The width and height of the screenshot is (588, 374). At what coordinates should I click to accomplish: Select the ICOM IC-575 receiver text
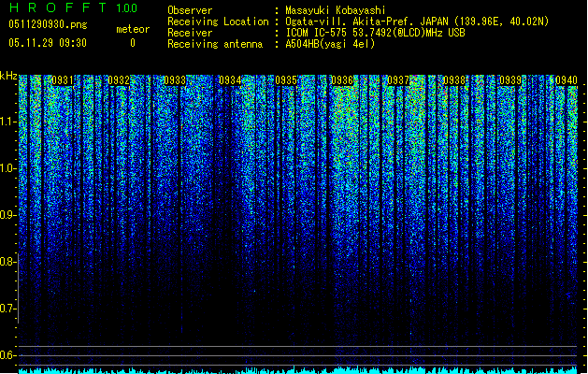[x=376, y=33]
